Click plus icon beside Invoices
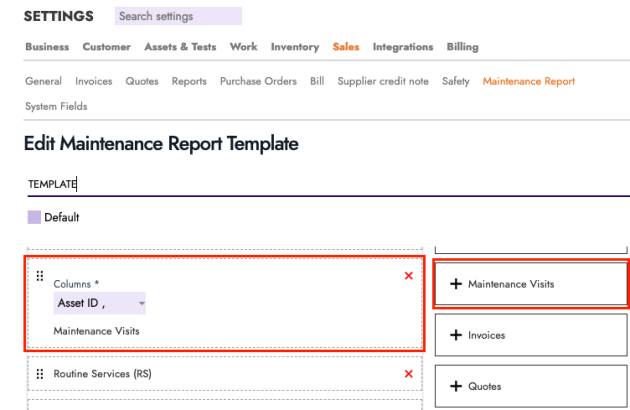 456,335
